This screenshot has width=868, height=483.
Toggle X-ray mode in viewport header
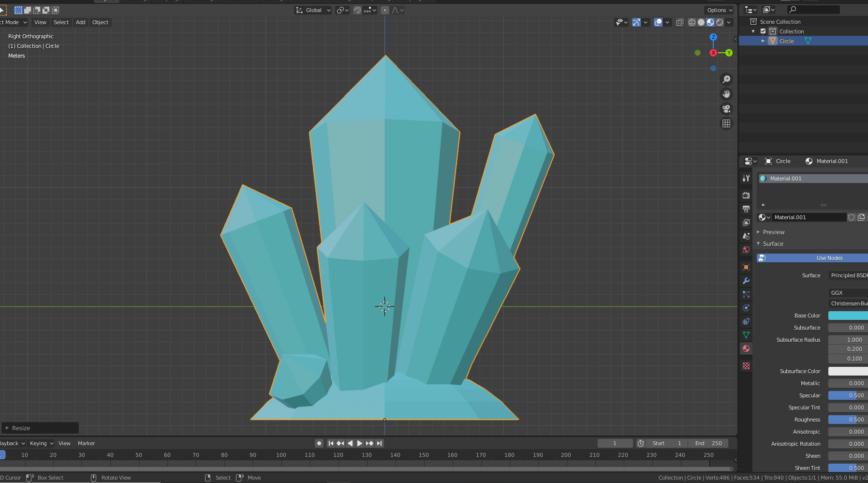(x=679, y=22)
